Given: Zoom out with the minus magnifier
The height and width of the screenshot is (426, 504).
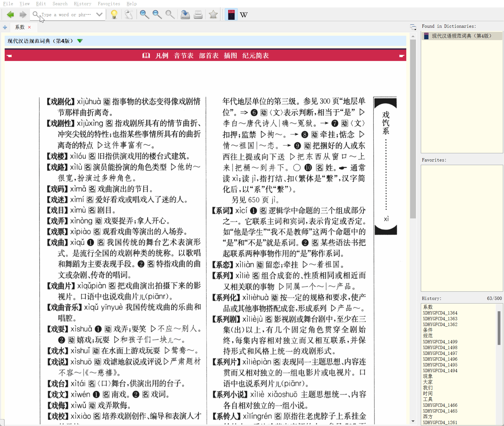Looking at the screenshot, I should 157,14.
